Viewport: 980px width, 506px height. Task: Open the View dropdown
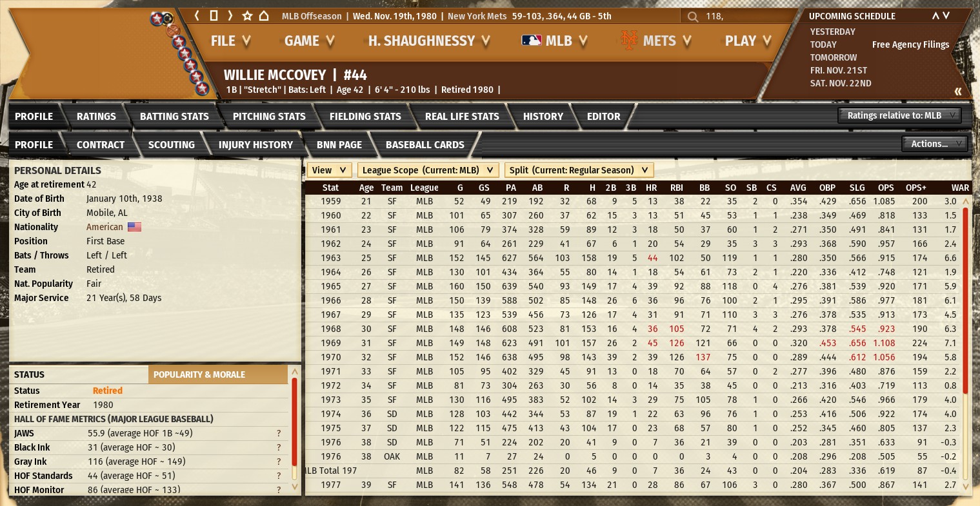[x=329, y=170]
